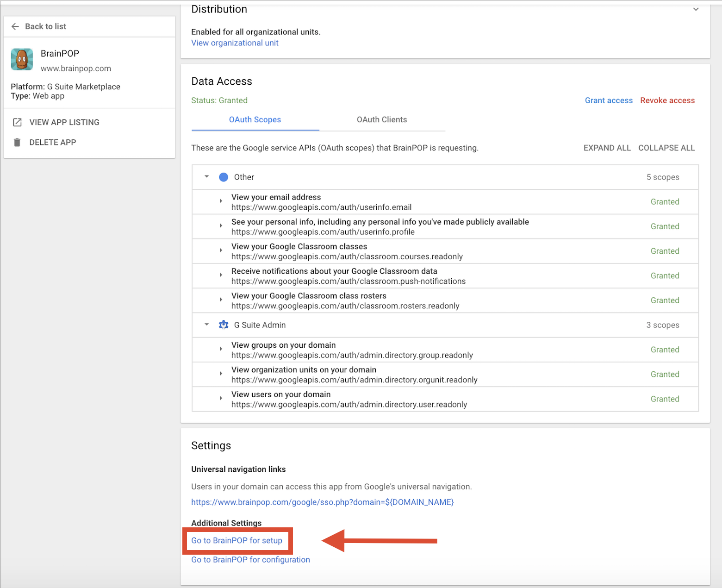Expand the Google Classroom class rosters scope
The height and width of the screenshot is (588, 722).
coord(221,300)
